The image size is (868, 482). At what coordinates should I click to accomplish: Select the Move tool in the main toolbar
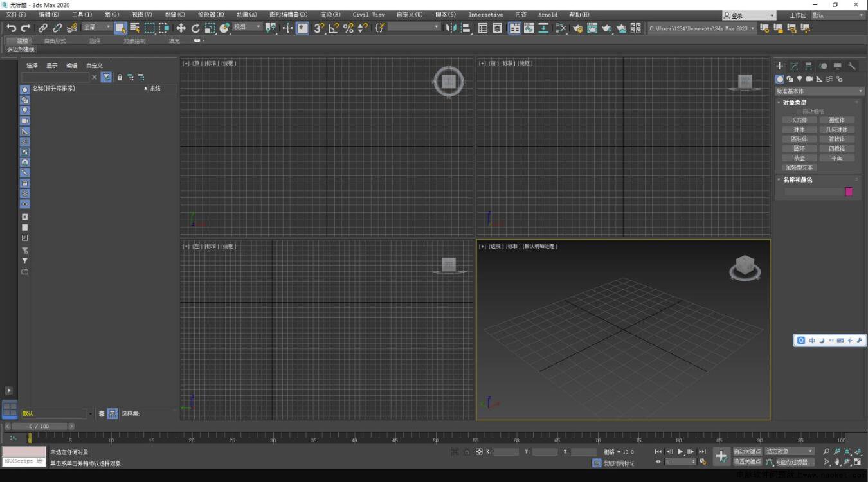181,28
